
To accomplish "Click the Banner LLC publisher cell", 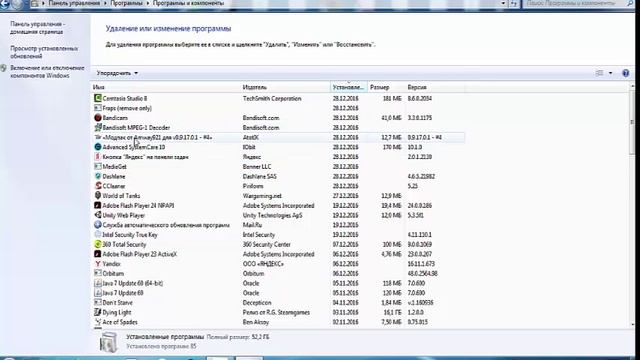I will pyautogui.click(x=257, y=167).
